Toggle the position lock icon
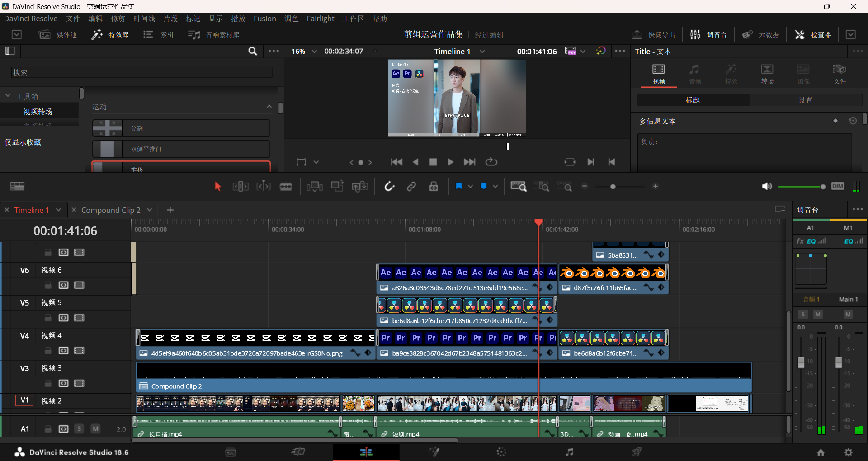 tap(434, 187)
